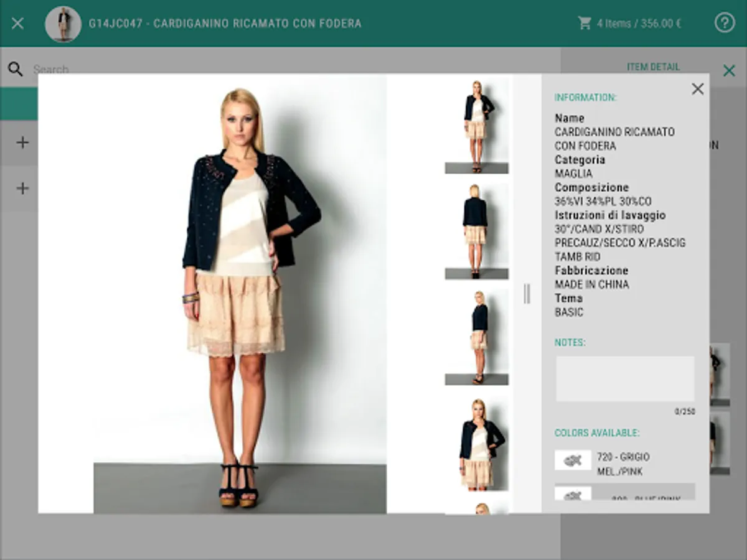
Task: Click the 'BASIC' theme value
Action: click(569, 312)
